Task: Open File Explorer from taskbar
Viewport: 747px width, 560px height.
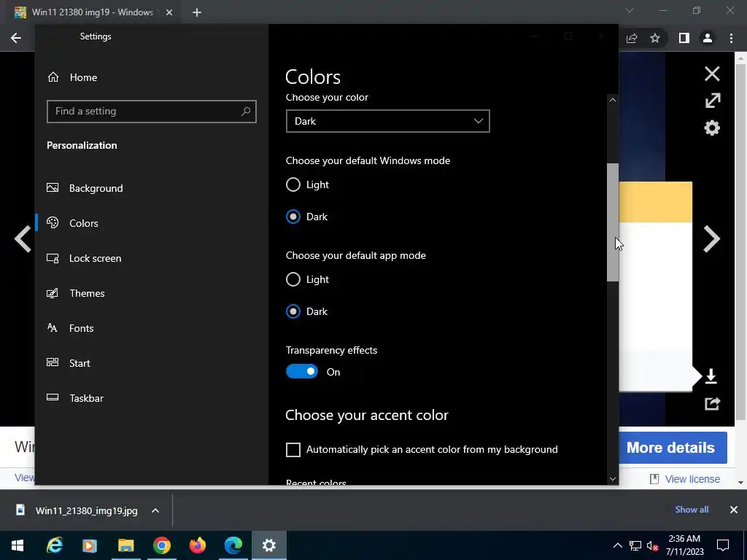Action: [x=125, y=545]
